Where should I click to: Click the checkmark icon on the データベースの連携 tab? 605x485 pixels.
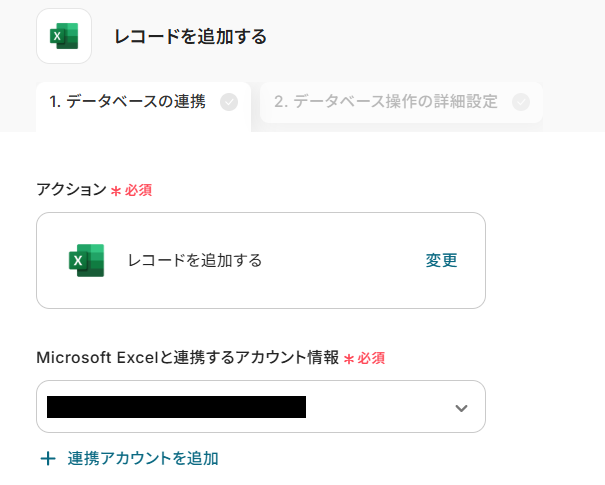click(229, 101)
